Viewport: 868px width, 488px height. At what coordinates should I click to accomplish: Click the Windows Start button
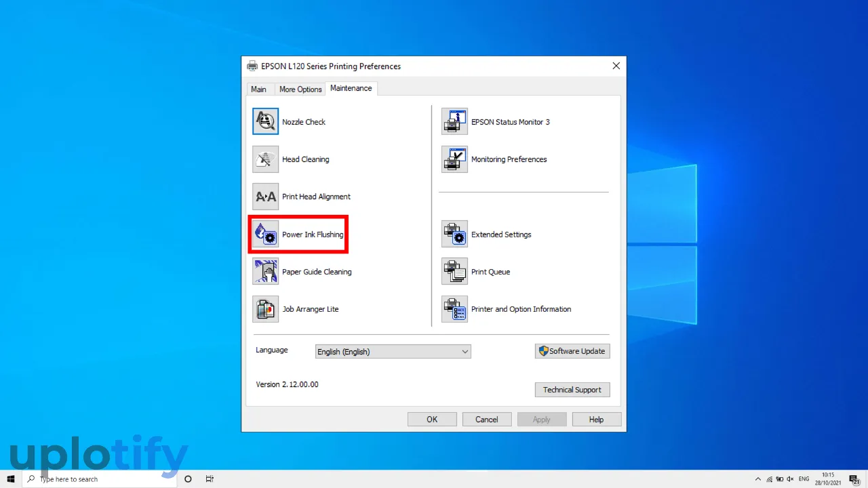[x=11, y=479]
